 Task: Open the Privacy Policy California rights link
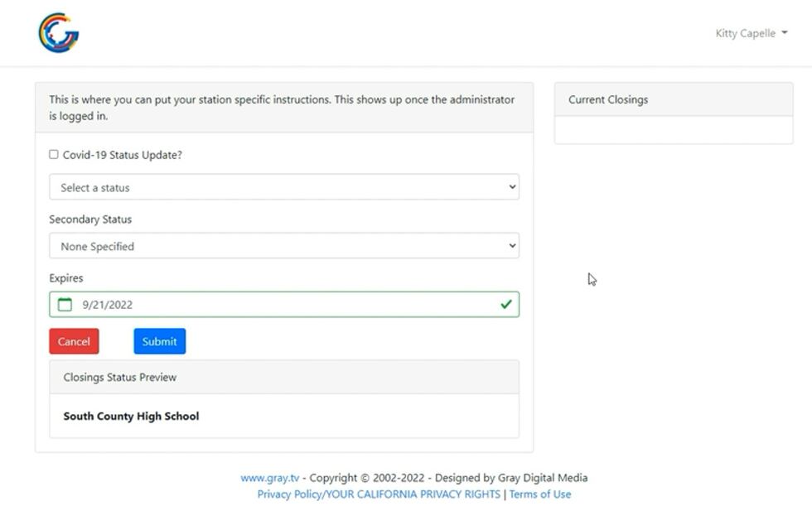point(379,494)
